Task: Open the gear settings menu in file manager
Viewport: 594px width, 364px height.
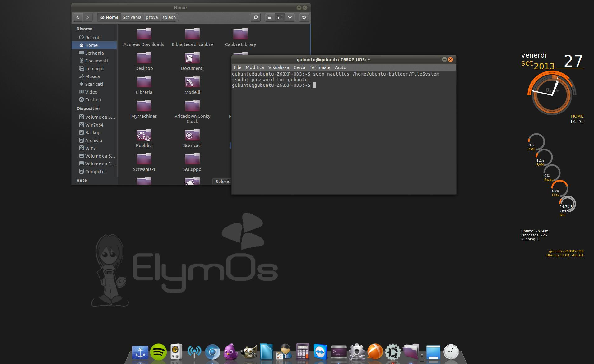Action: click(x=304, y=17)
